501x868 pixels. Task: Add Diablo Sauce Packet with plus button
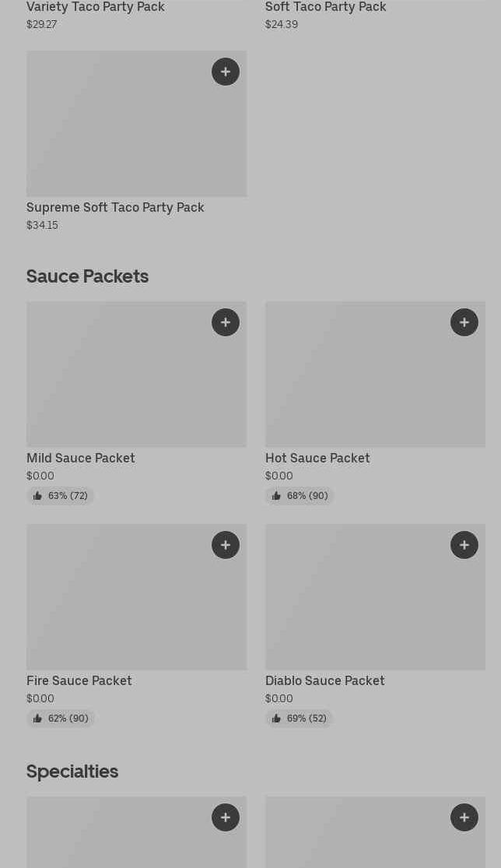coord(464,545)
